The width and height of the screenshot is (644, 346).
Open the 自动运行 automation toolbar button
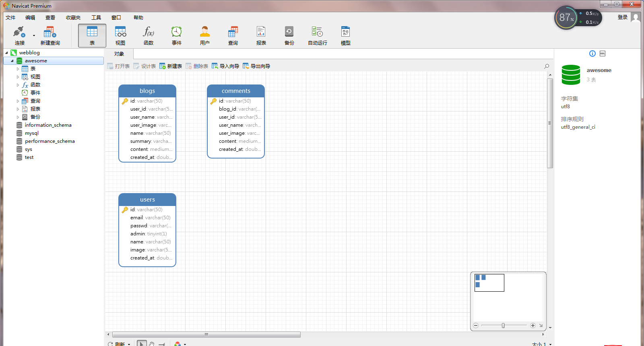tap(318, 35)
